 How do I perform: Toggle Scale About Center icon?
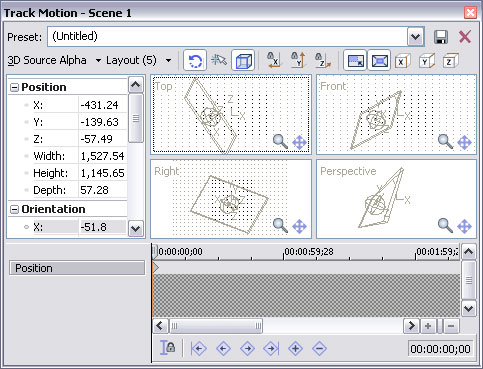click(x=379, y=61)
